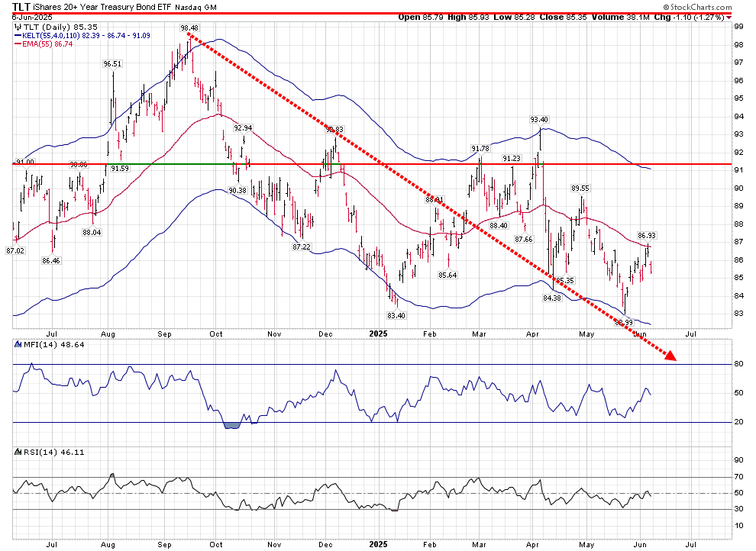Click the 96.51 high price label
Viewport: 756px width, 551px height.
113,64
